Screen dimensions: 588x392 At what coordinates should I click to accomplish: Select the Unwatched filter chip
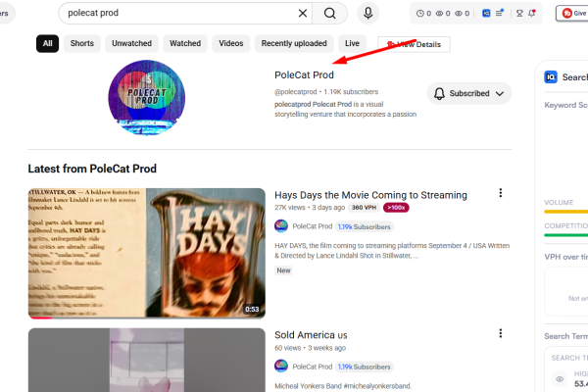[131, 43]
